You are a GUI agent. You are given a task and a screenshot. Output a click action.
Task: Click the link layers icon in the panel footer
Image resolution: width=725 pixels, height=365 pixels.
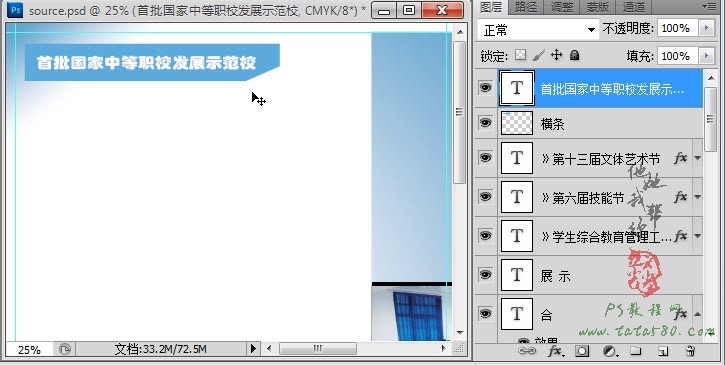click(526, 351)
